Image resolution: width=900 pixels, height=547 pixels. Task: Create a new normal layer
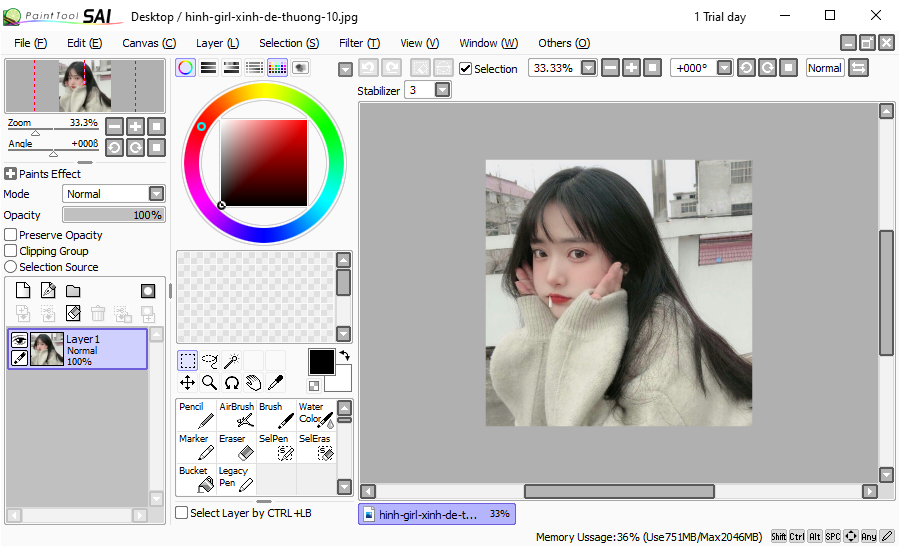23,290
